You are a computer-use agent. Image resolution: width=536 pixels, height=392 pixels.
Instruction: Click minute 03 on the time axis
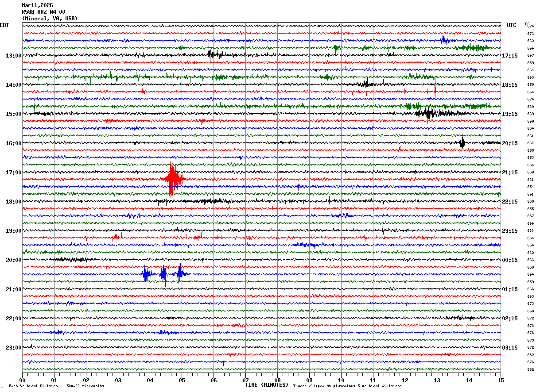pyautogui.click(x=118, y=380)
